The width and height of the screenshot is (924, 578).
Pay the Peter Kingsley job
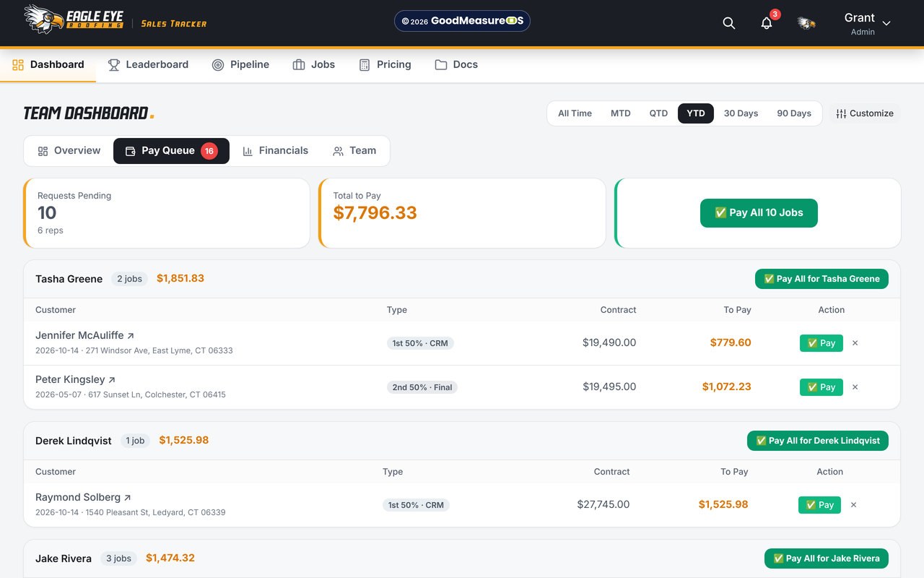821,387
